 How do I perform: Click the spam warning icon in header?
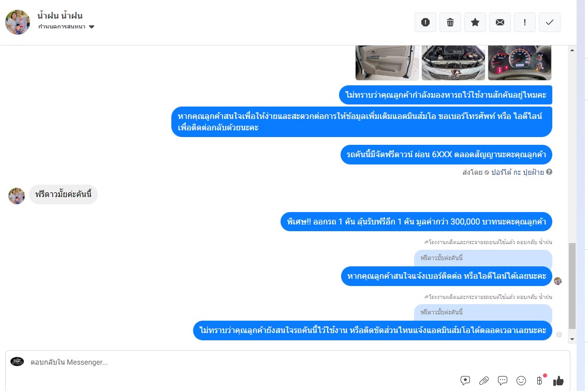[425, 22]
